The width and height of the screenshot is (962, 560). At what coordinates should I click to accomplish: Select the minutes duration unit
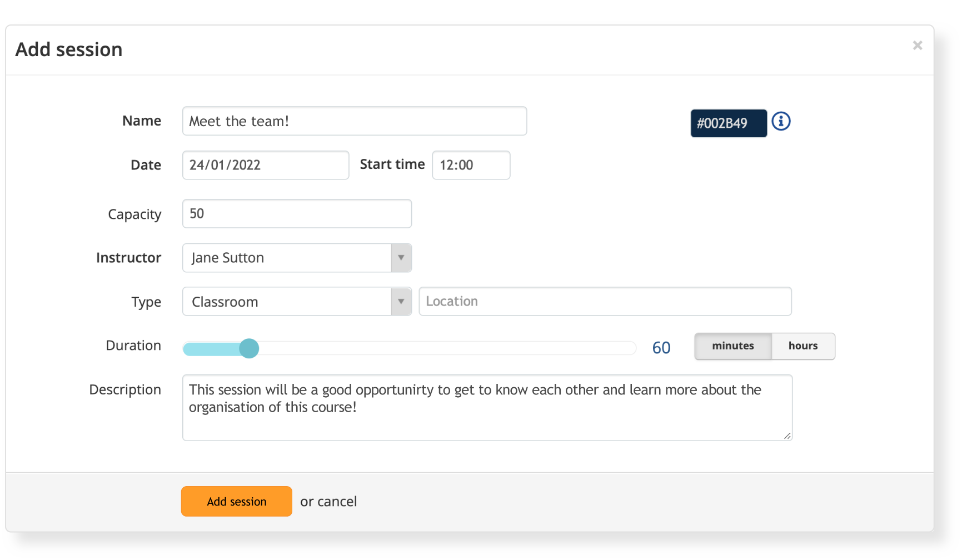(733, 346)
